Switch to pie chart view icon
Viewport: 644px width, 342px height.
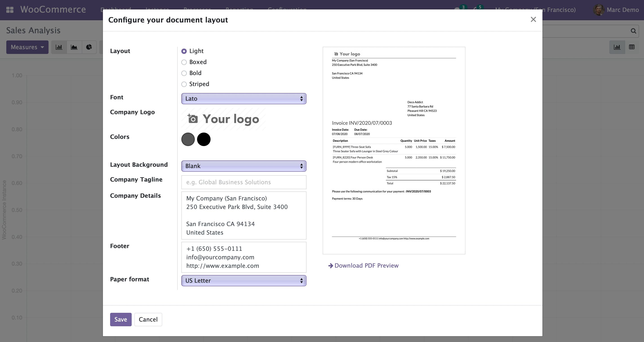(89, 47)
